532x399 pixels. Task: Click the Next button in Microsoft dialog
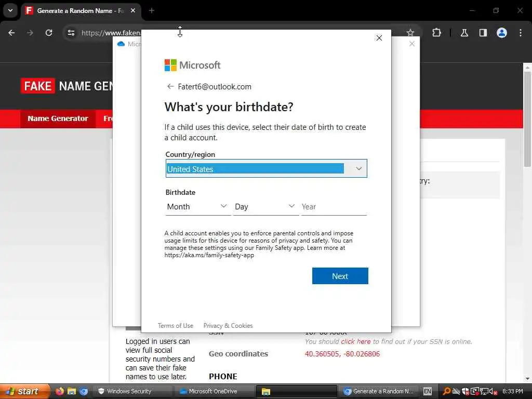pyautogui.click(x=340, y=276)
